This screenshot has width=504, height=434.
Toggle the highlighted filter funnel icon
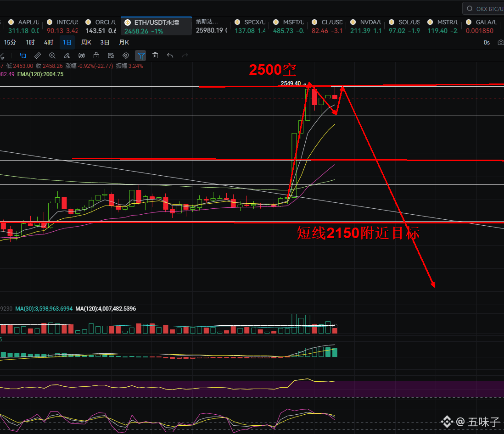(x=141, y=56)
